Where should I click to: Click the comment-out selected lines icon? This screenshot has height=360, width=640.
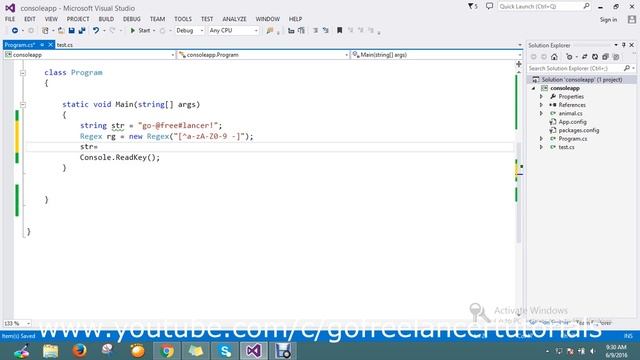315,31
